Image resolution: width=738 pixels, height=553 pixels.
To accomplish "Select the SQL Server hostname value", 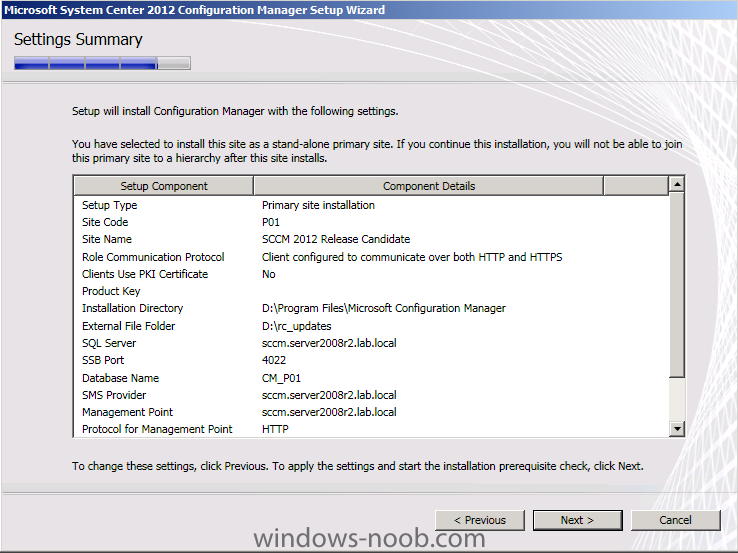I will click(329, 343).
